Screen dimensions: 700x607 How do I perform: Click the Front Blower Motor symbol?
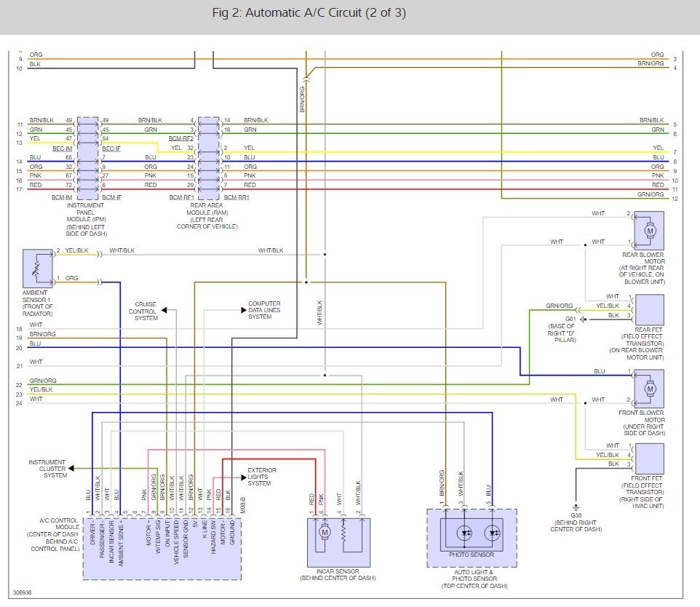point(649,389)
